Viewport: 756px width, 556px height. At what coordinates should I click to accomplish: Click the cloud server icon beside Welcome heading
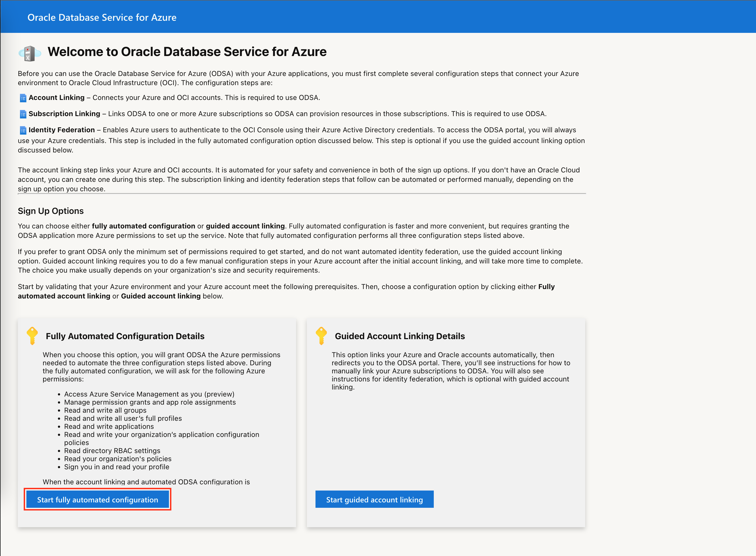pyautogui.click(x=30, y=53)
